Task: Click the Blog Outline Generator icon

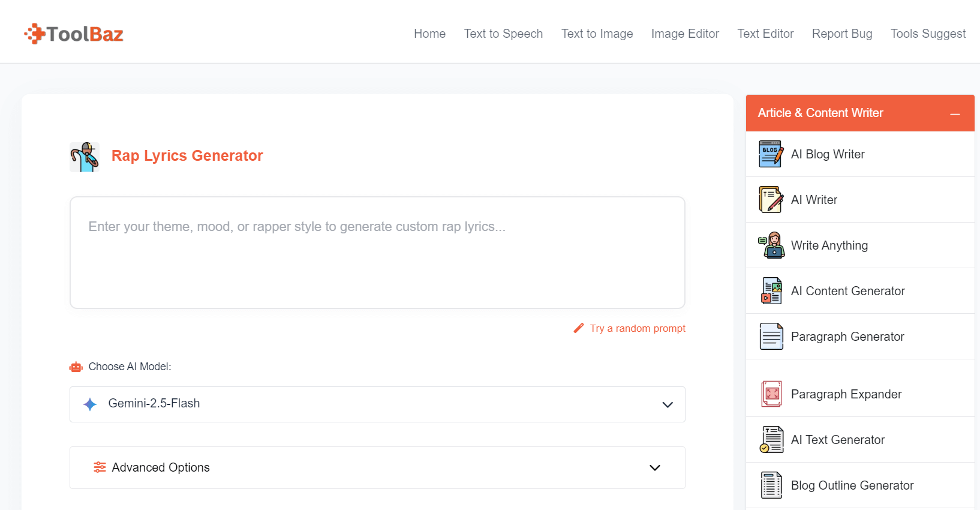Action: (771, 485)
